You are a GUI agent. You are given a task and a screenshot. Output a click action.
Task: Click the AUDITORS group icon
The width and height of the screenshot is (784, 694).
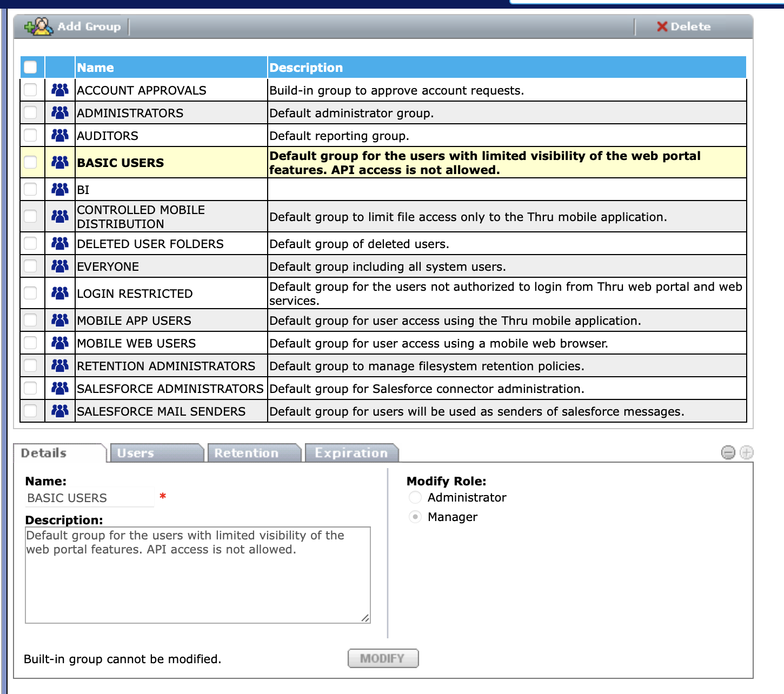click(x=60, y=135)
